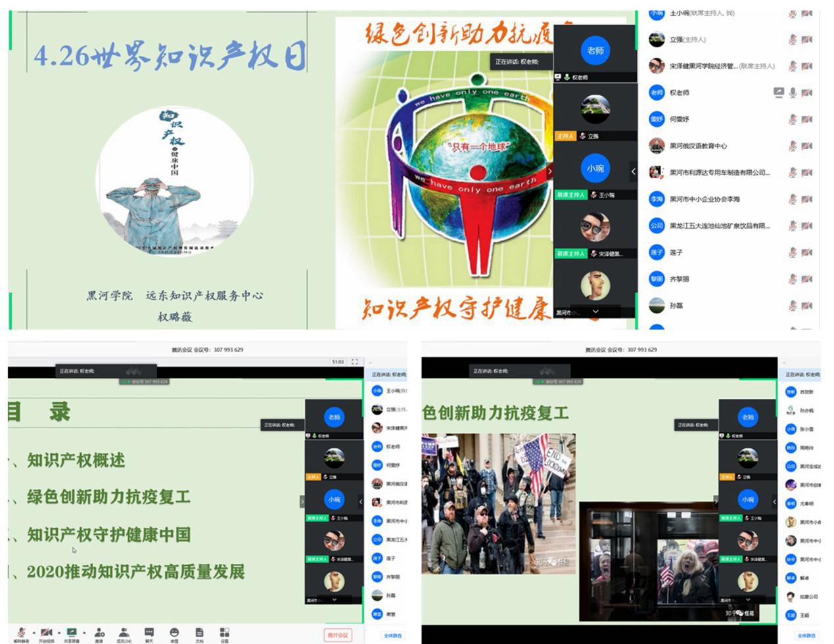The image size is (834, 644).
Task: Open the chat icon in bottom toolbar
Action: 149,632
